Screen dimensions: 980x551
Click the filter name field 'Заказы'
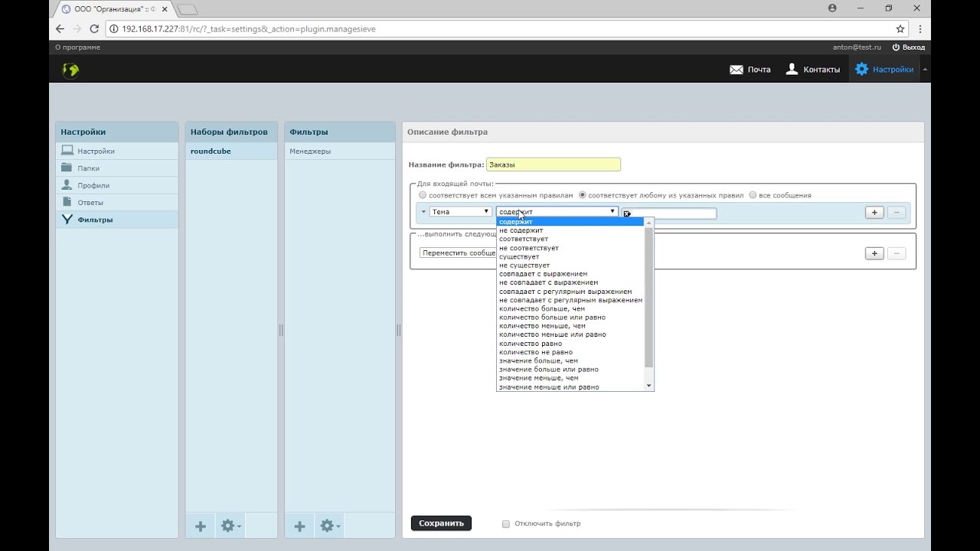553,165
